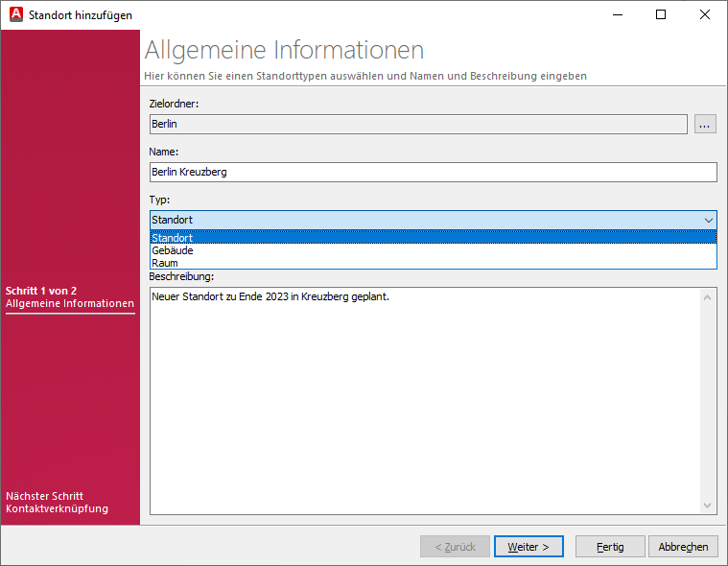The height and width of the screenshot is (566, 728).
Task: Choose Gebäude in the Typ list
Action: pos(173,250)
